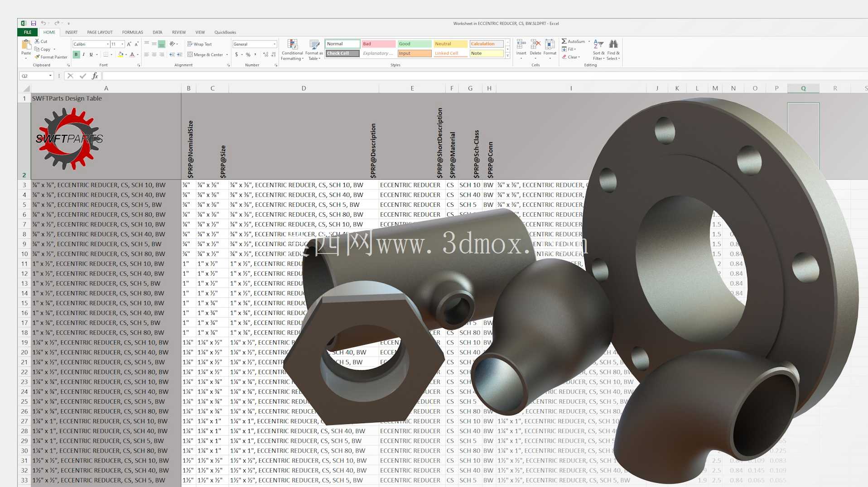Open the Clear options

(x=571, y=57)
